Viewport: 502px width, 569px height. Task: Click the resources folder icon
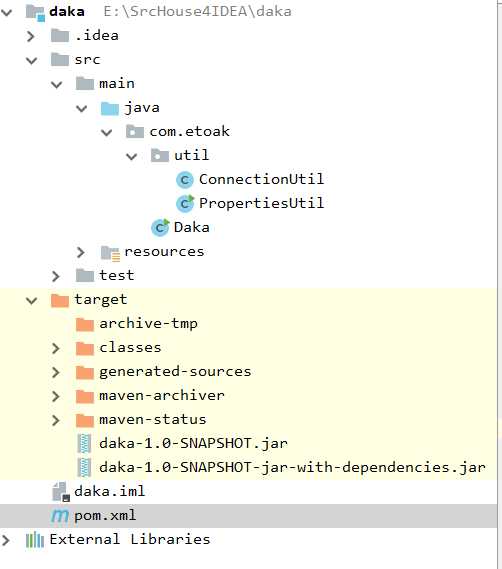[110, 253]
